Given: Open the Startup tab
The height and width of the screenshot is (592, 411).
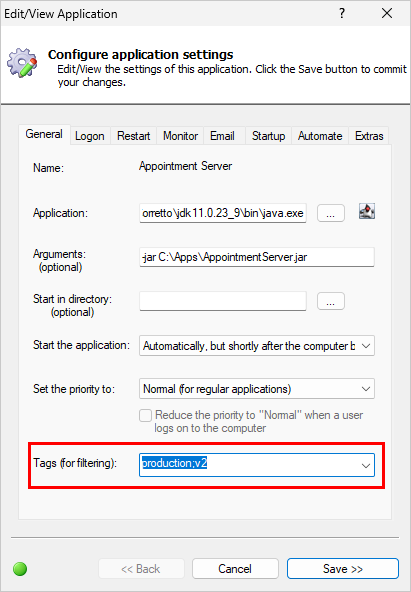Looking at the screenshot, I should (268, 136).
